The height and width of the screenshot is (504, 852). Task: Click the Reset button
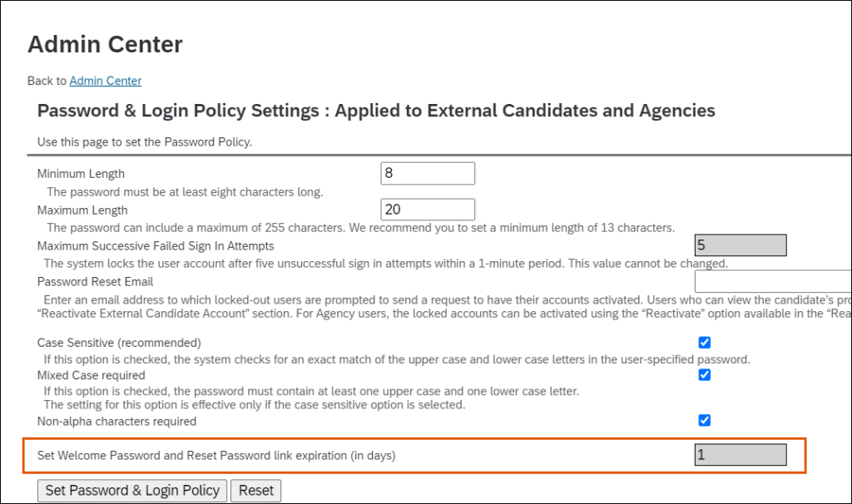pos(255,491)
